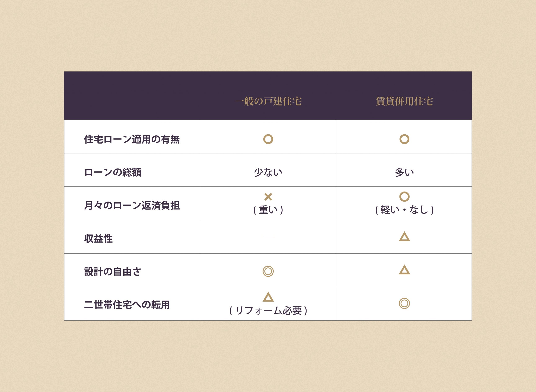
Task: Select the 賃貸併用住宅 column header
Action: pos(404,101)
